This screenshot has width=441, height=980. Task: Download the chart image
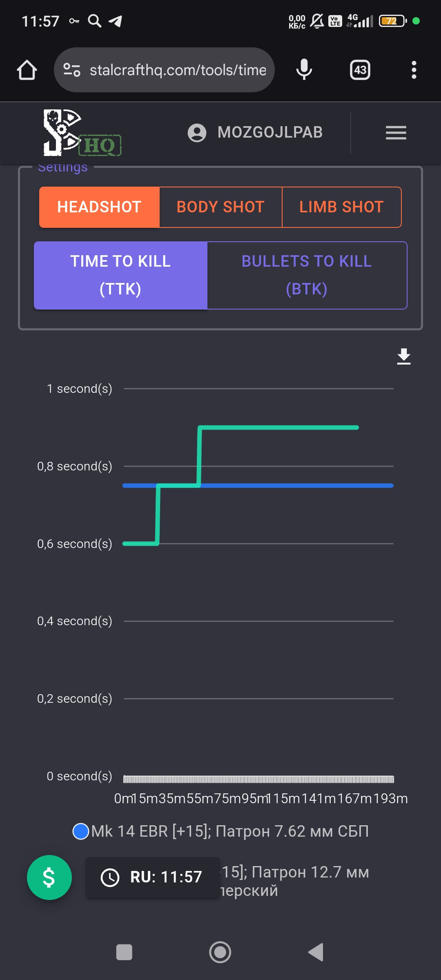coord(403,356)
